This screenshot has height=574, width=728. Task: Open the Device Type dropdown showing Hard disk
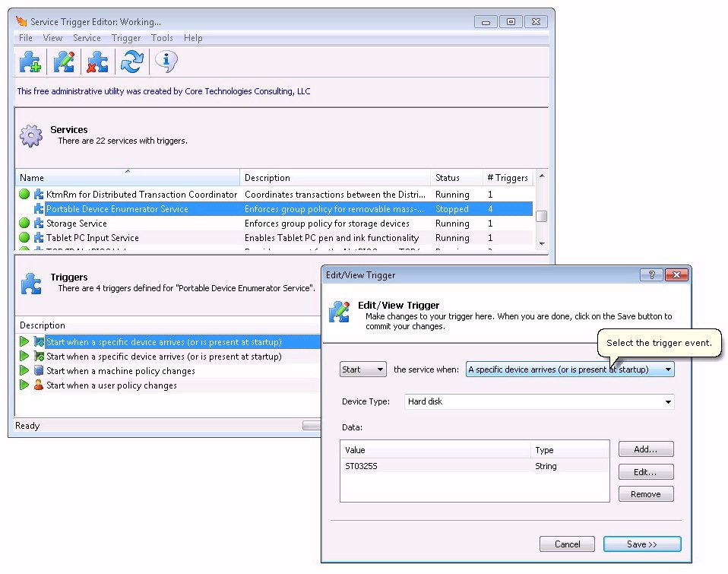click(666, 401)
